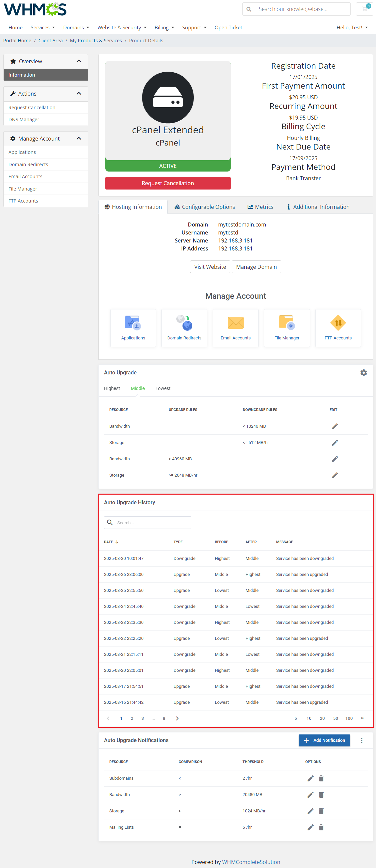Open the Website & Security dropdown
Image resolution: width=376 pixels, height=868 pixels.
click(122, 28)
